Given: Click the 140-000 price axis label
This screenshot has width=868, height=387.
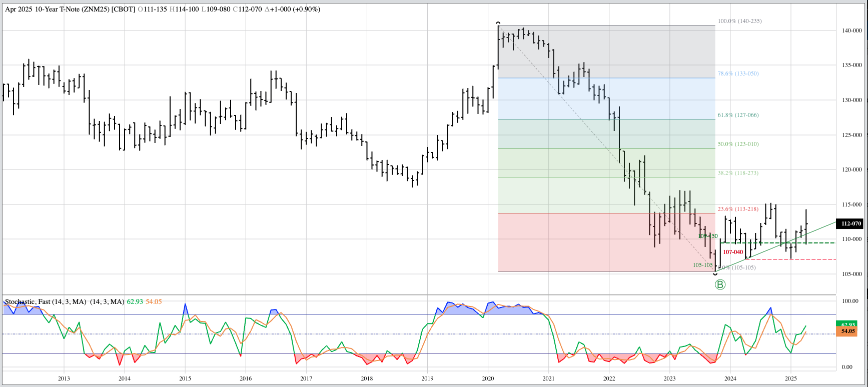Looking at the screenshot, I should [x=851, y=30].
